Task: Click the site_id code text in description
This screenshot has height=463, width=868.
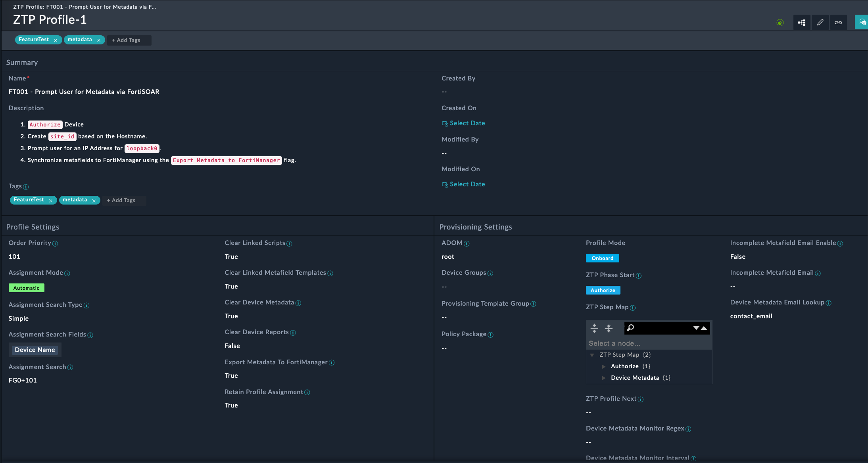Action: [62, 137]
